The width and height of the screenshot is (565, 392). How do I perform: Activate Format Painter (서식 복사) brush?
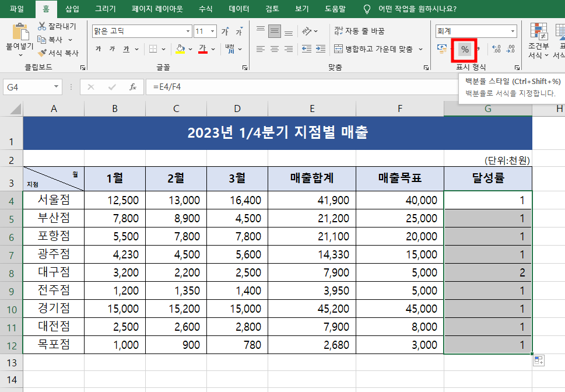tap(42, 53)
